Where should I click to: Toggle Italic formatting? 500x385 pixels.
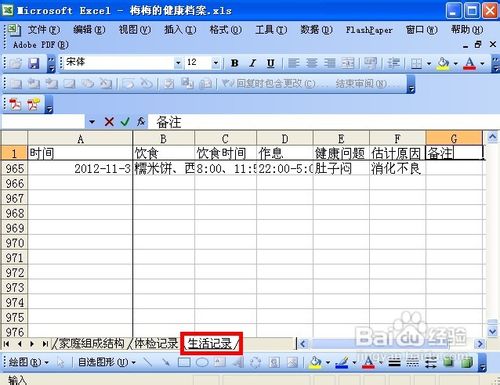pos(253,63)
